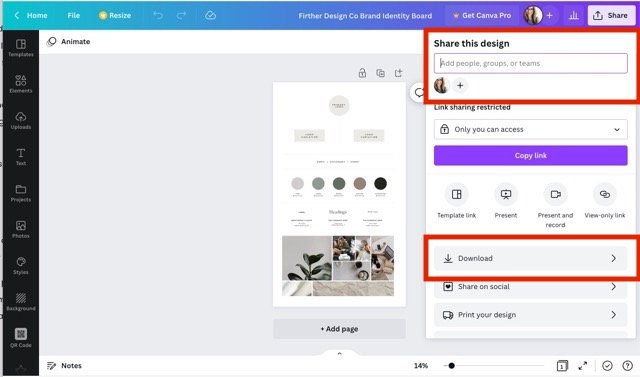This screenshot has width=640, height=377.
Task: Open the QR Code sidebar tool
Action: [x=21, y=338]
